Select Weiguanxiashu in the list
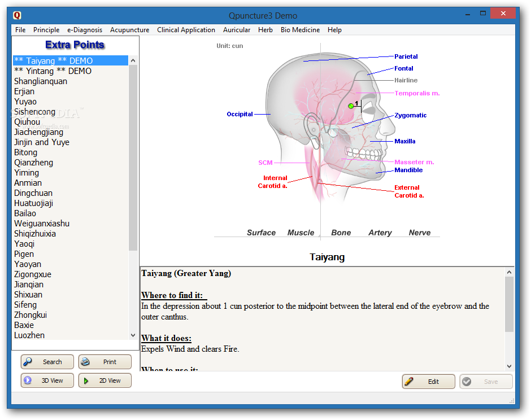531x420 pixels. [x=71, y=224]
